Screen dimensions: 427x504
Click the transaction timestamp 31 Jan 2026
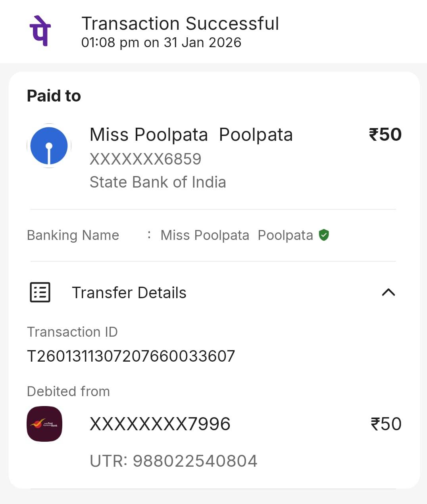[x=161, y=42]
